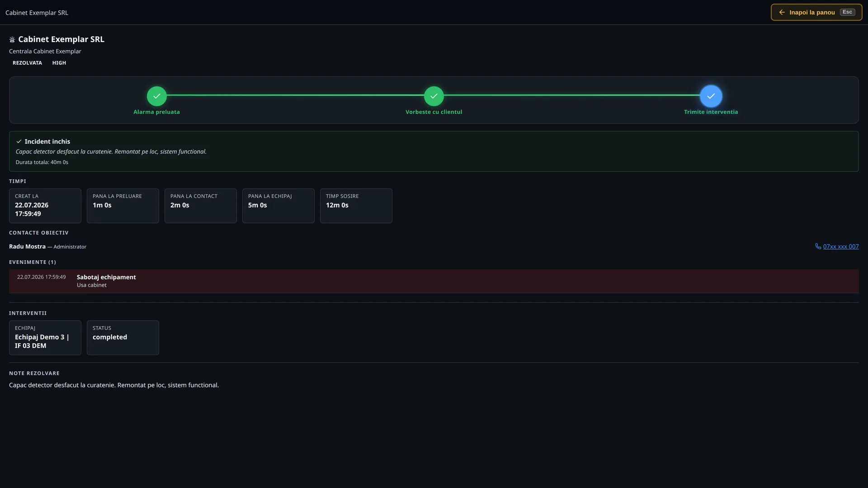Select the Trimite interventia step checkmark
This screenshot has height=488, width=868.
pyautogui.click(x=711, y=96)
